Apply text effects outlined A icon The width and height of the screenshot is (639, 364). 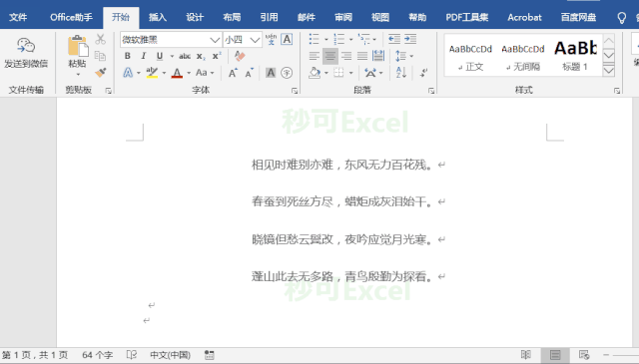click(128, 73)
